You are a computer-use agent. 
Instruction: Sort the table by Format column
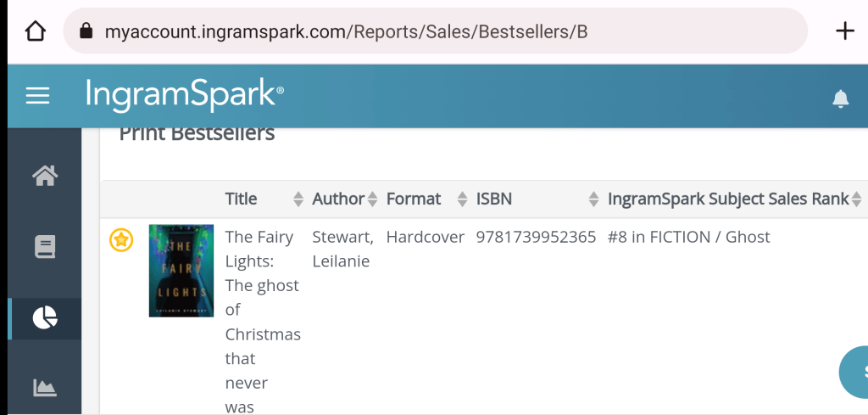[x=414, y=199]
